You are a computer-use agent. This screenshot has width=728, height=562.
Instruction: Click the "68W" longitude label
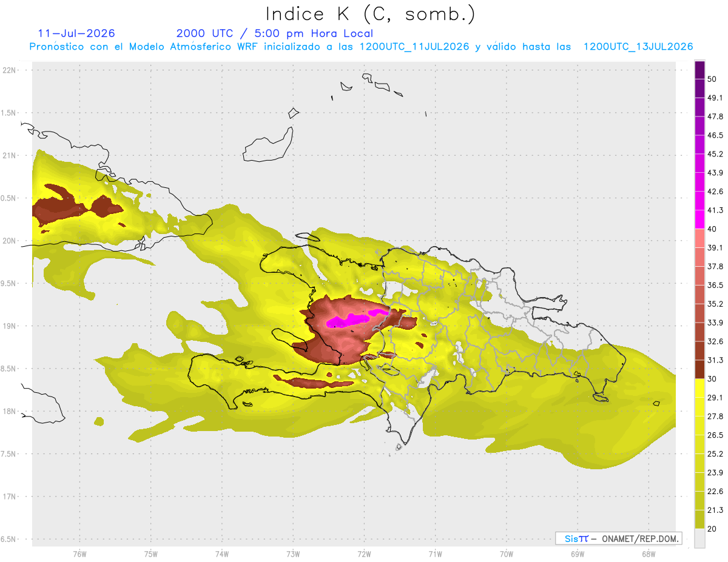tap(649, 554)
